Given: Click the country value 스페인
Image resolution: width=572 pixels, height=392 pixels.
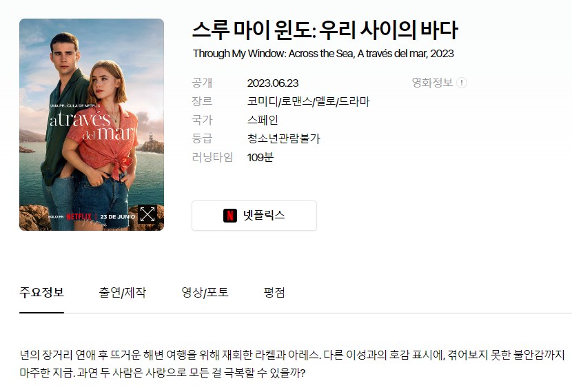Looking at the screenshot, I should [x=263, y=120].
